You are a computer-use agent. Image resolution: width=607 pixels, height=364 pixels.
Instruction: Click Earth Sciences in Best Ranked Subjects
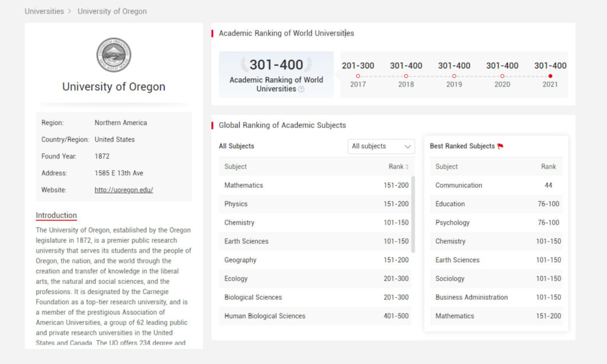click(496, 260)
